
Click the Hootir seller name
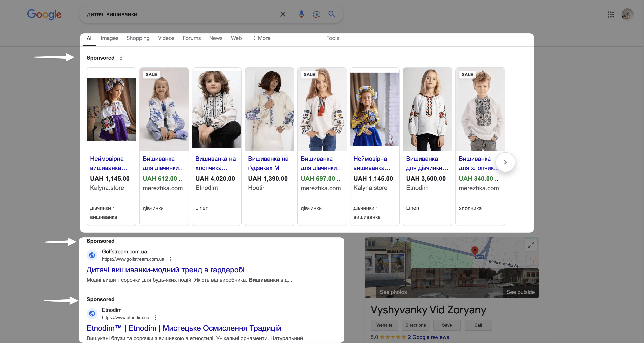click(x=256, y=188)
